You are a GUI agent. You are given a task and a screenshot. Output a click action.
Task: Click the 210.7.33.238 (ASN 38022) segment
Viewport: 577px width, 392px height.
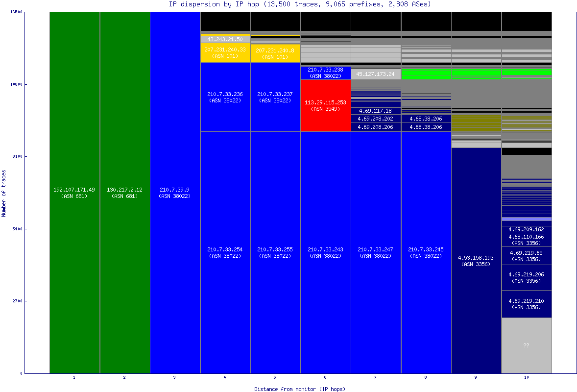(325, 73)
